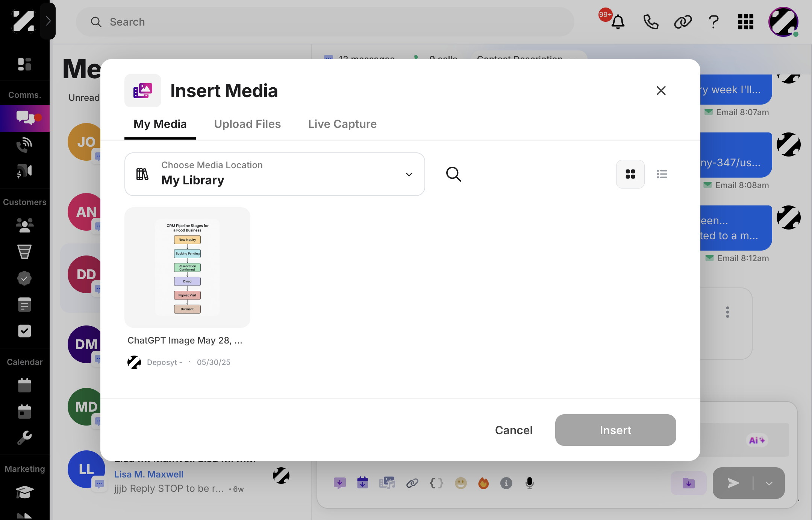Open the Choose Media Location dropdown
This screenshot has width=812, height=520.
tap(275, 174)
